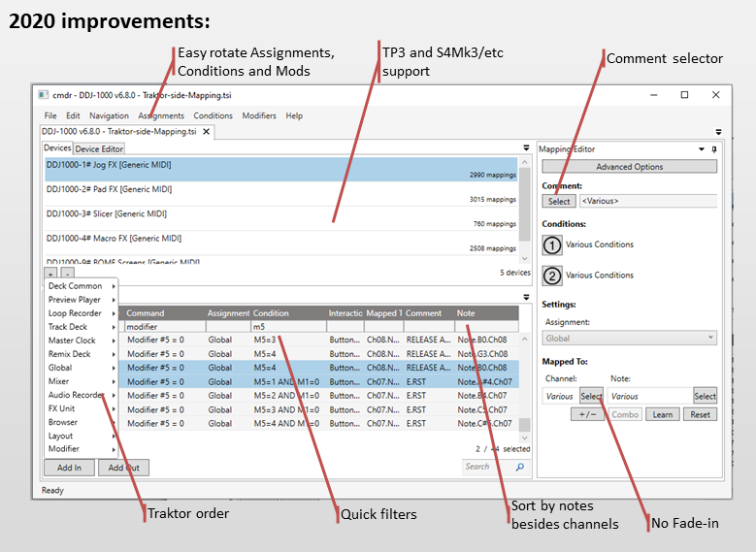Click Advanced Options button
The height and width of the screenshot is (552, 756).
[629, 166]
